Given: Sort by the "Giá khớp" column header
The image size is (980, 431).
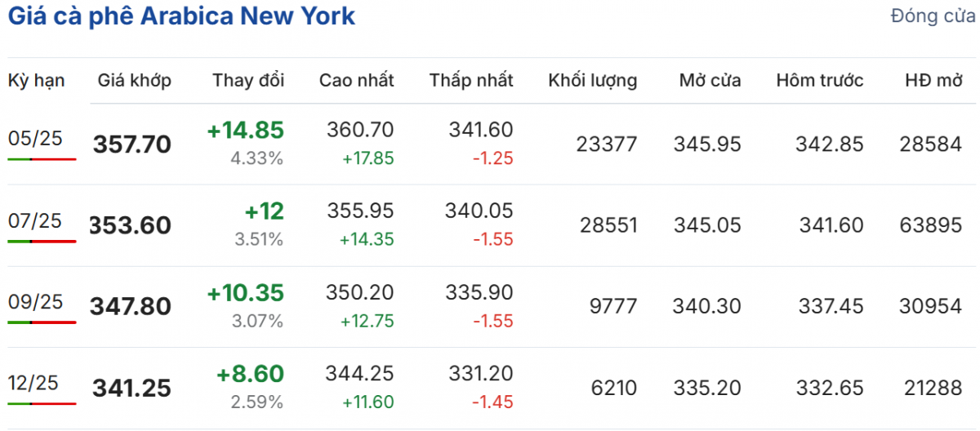Looking at the screenshot, I should coord(135,80).
